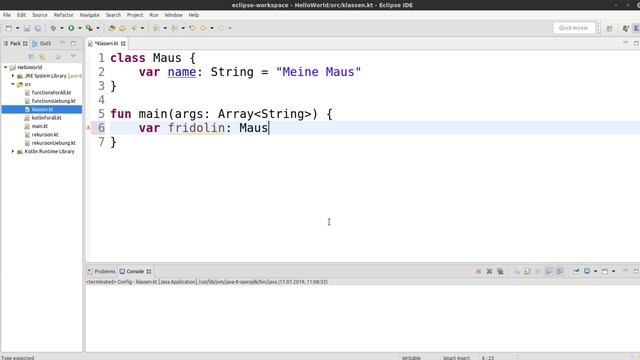Select the Console tab

pos(135,271)
